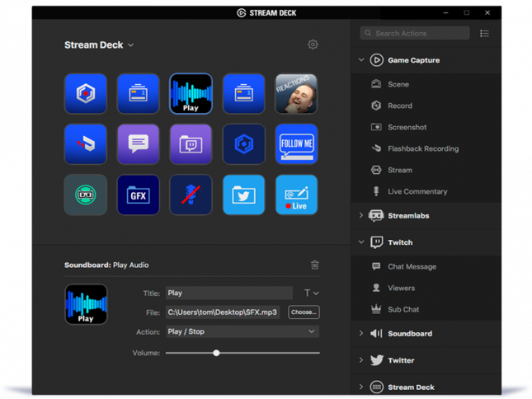Select the Reactions photo key
This screenshot has height=399, width=532.
click(297, 93)
